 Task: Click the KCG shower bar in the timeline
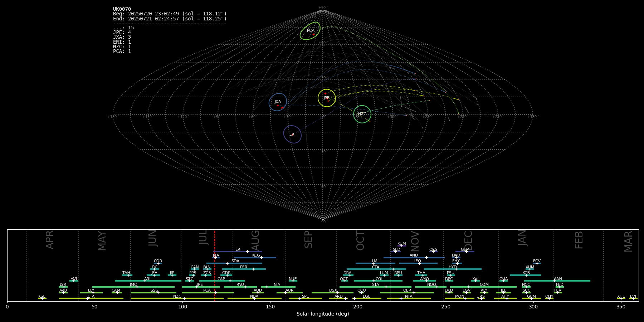[x=255, y=258]
